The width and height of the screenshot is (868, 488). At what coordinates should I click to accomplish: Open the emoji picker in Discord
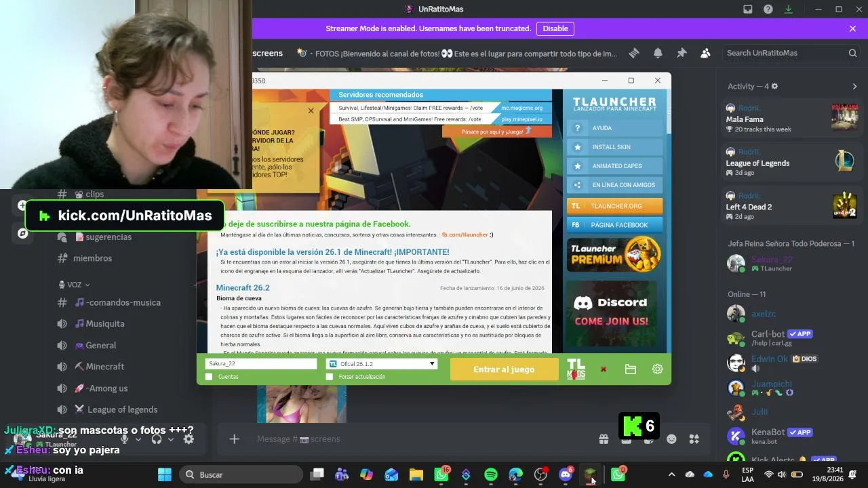pos(671,439)
